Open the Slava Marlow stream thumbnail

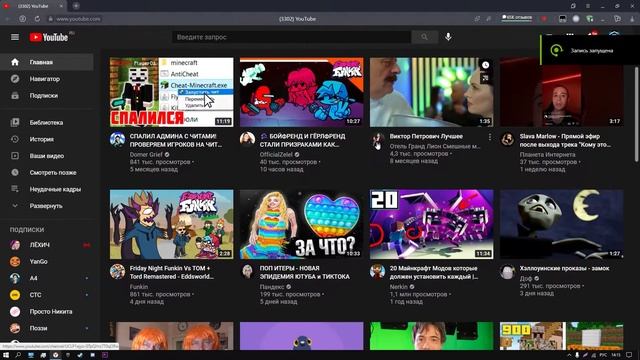pos(561,92)
